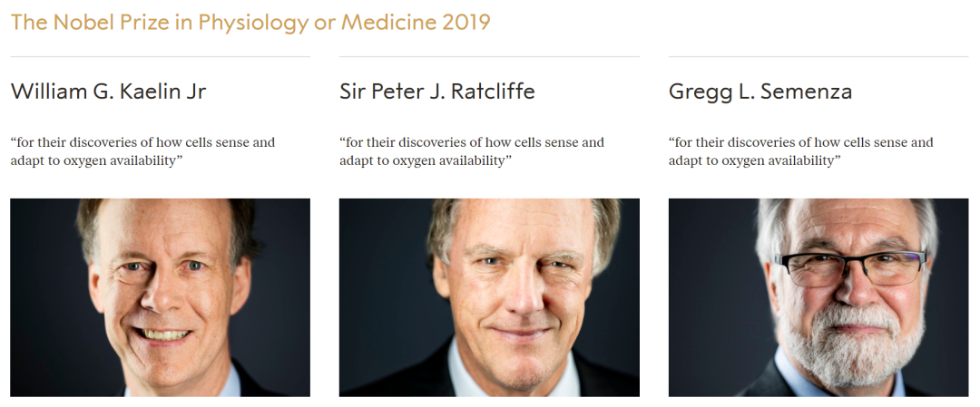Click the divider line above Sir Peter J. Ratcliffe

click(489, 57)
